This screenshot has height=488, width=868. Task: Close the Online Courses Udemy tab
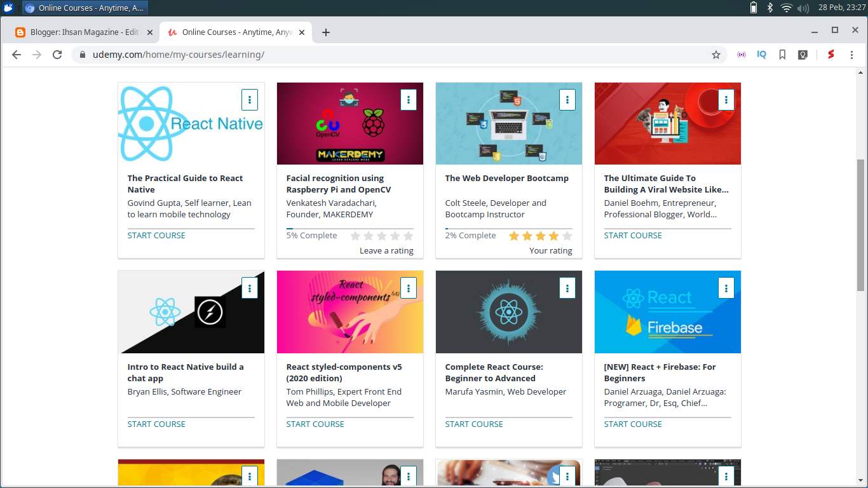pyautogui.click(x=302, y=32)
